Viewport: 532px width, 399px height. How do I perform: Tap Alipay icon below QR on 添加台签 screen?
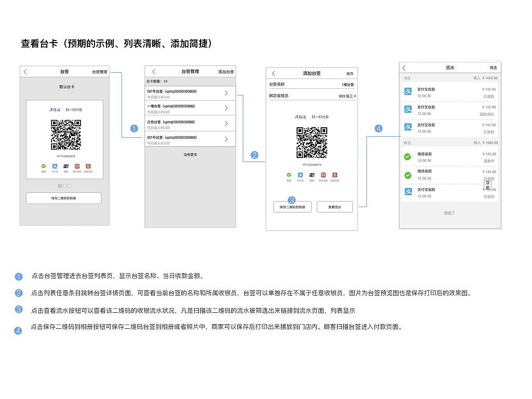pyautogui.click(x=300, y=175)
